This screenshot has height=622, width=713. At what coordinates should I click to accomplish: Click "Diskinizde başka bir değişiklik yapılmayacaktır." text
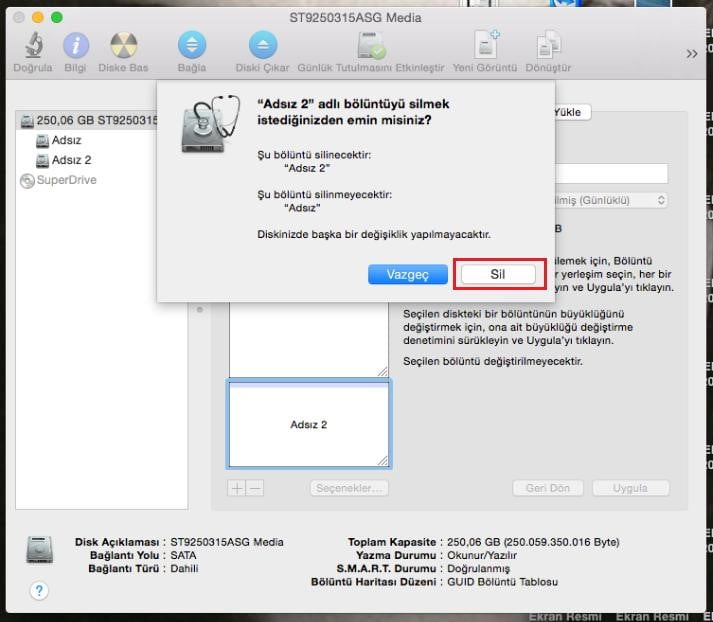tap(374, 235)
